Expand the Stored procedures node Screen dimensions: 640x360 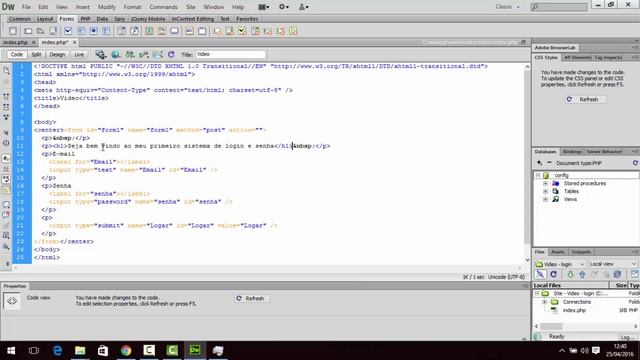click(546, 183)
